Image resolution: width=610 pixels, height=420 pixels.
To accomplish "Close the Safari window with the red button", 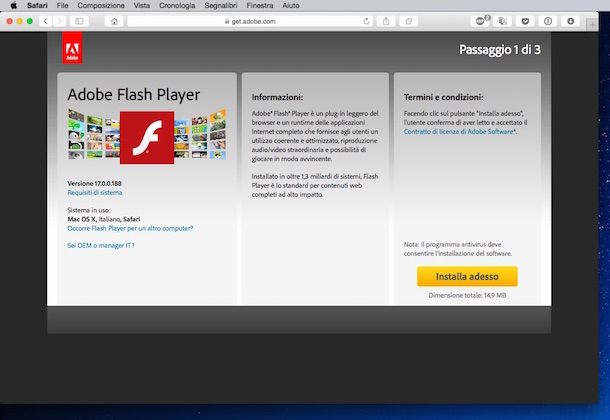I will [10, 21].
